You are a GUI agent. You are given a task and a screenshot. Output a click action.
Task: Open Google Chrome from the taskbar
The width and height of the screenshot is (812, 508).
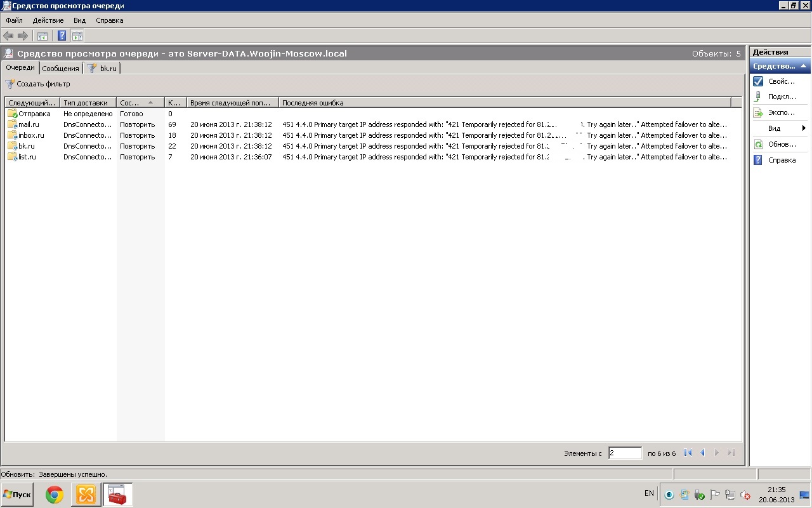[55, 495]
